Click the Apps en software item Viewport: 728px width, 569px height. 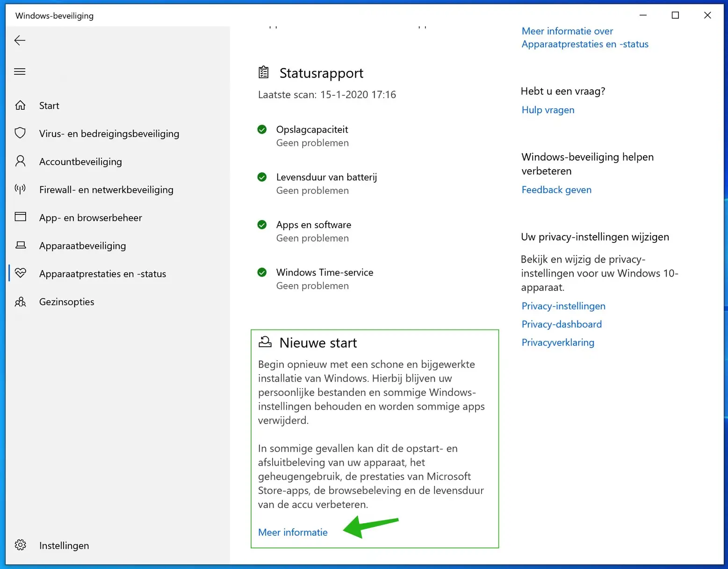click(x=313, y=231)
